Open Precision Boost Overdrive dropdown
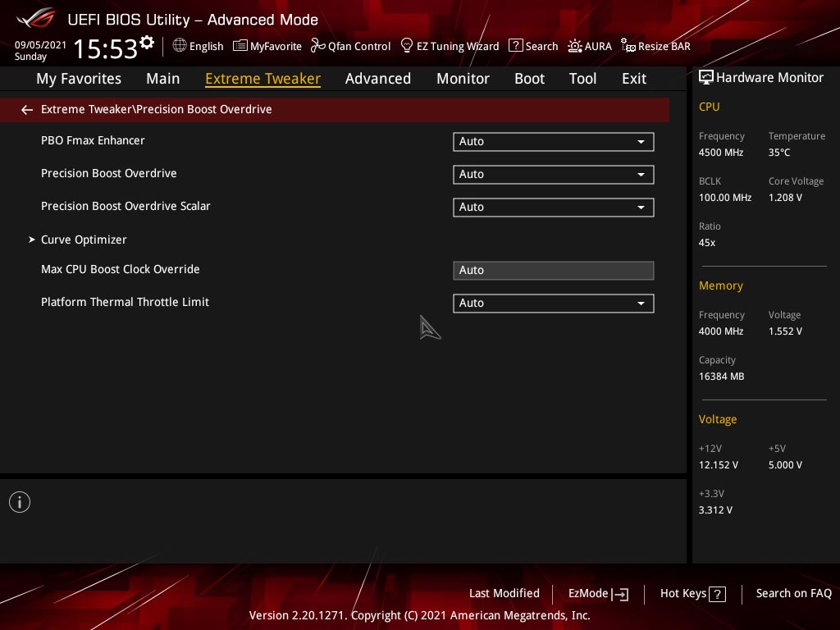Viewport: 840px width, 630px height. click(554, 175)
